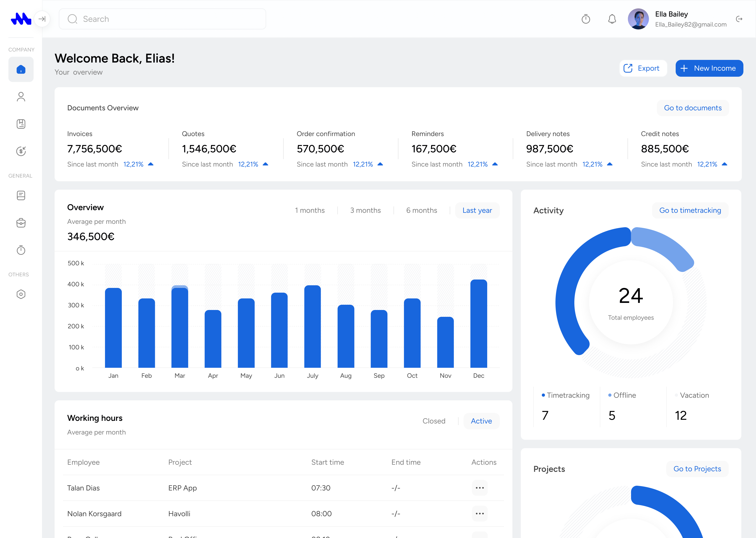Screen dimensions: 756x538
Task: Click the logout arrow beside Ella Bailey
Action: point(740,19)
